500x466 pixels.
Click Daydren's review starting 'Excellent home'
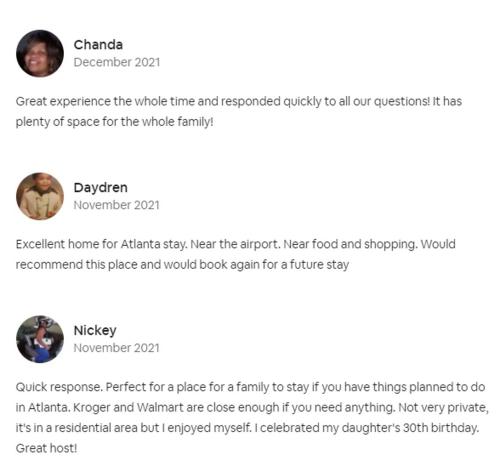coord(235,254)
